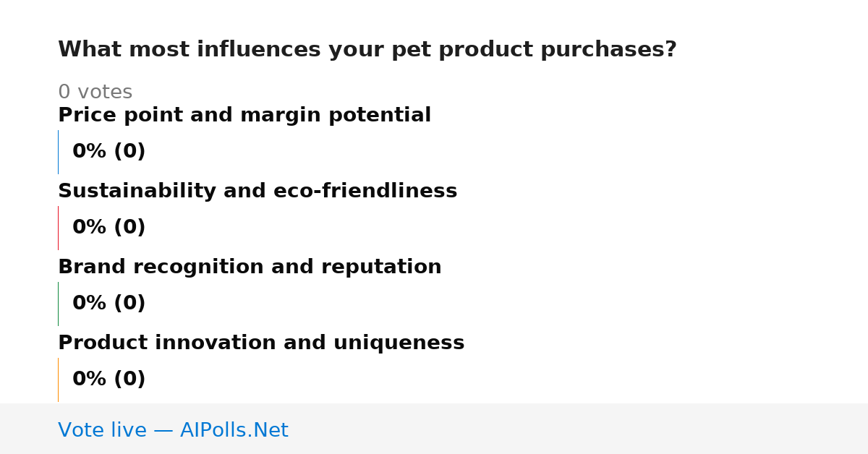
Task: Click the 0% (0) result under Sustainability
Action: pos(109,228)
